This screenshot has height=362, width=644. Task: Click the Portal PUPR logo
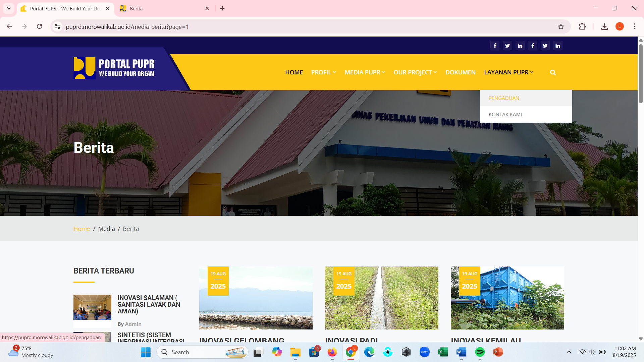(114, 68)
